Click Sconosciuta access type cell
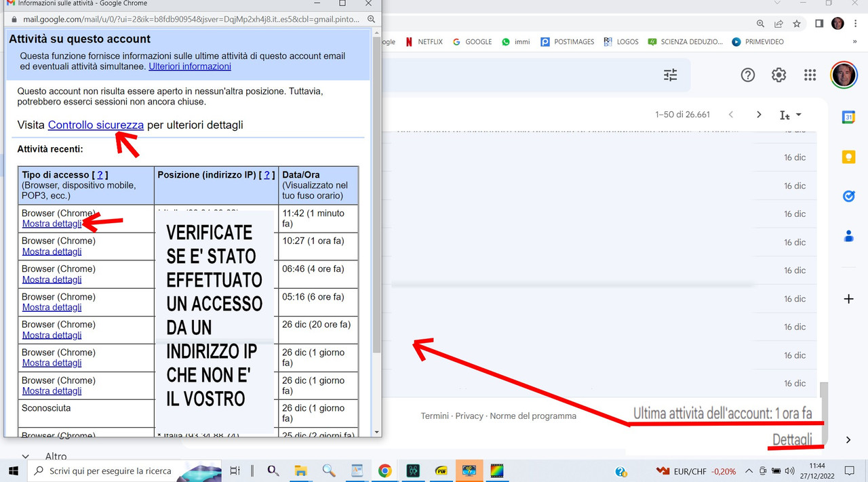The height and width of the screenshot is (482, 868). (x=86, y=413)
